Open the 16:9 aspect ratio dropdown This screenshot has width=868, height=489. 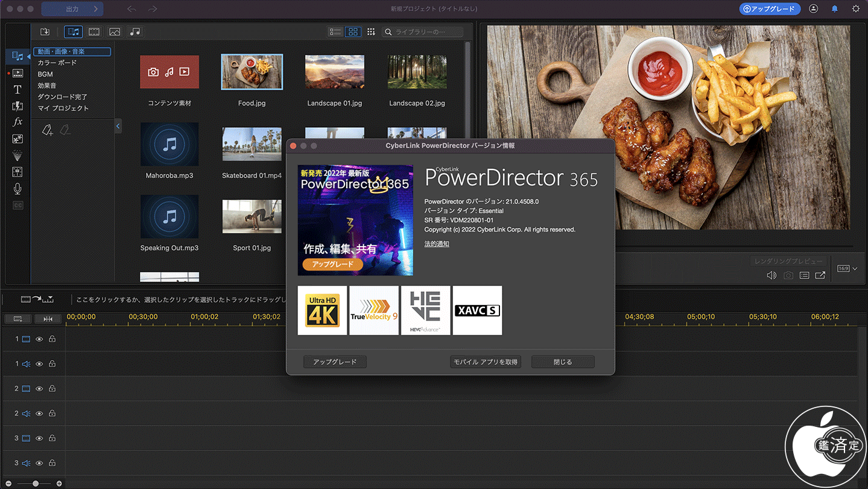[847, 269]
